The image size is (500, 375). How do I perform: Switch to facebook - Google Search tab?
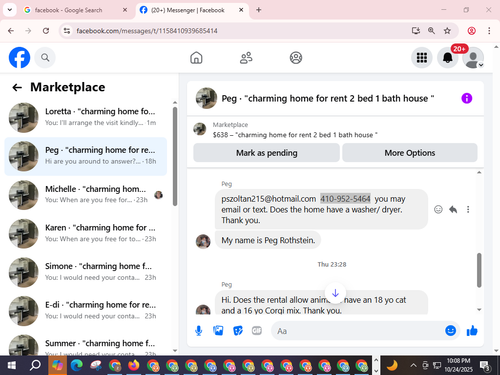click(75, 10)
